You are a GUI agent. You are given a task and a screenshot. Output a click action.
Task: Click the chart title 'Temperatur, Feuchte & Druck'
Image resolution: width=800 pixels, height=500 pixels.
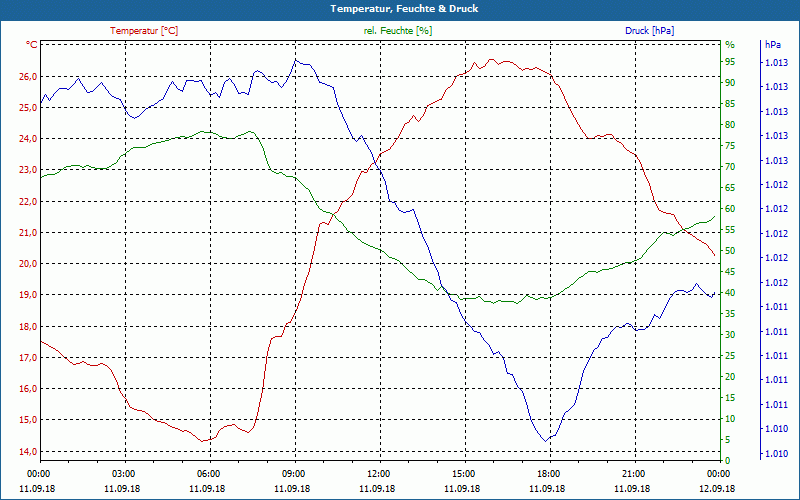[404, 9]
